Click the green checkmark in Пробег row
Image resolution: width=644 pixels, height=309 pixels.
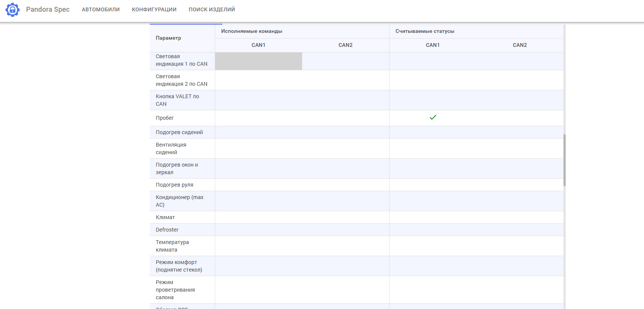[x=433, y=117]
